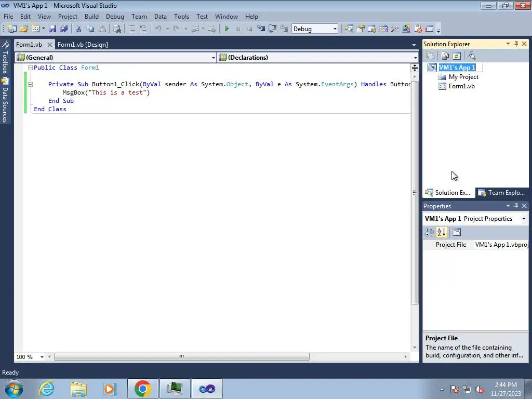Click the horizontal scrollbar in code editor
Viewport: 532px width, 399px height.
coord(181,357)
